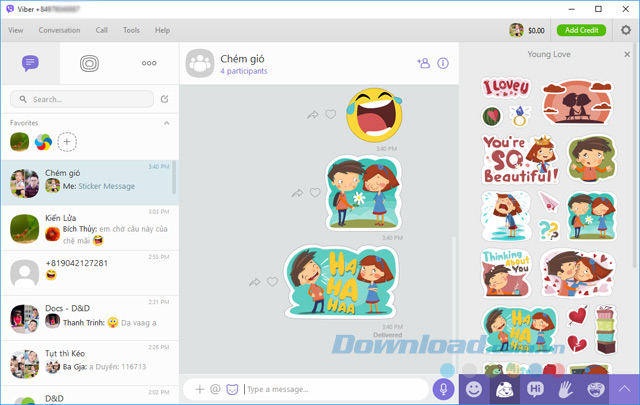Select the laughing face sticker pack
This screenshot has width=640, height=405.
[x=596, y=389]
